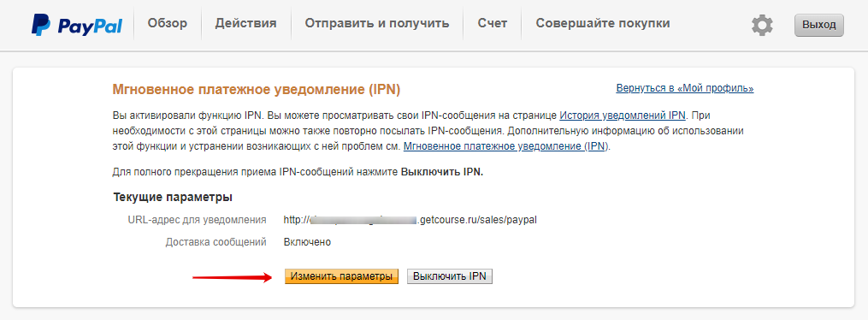868x320 pixels.
Task: Click the Включено delivery status value
Action: (x=307, y=242)
